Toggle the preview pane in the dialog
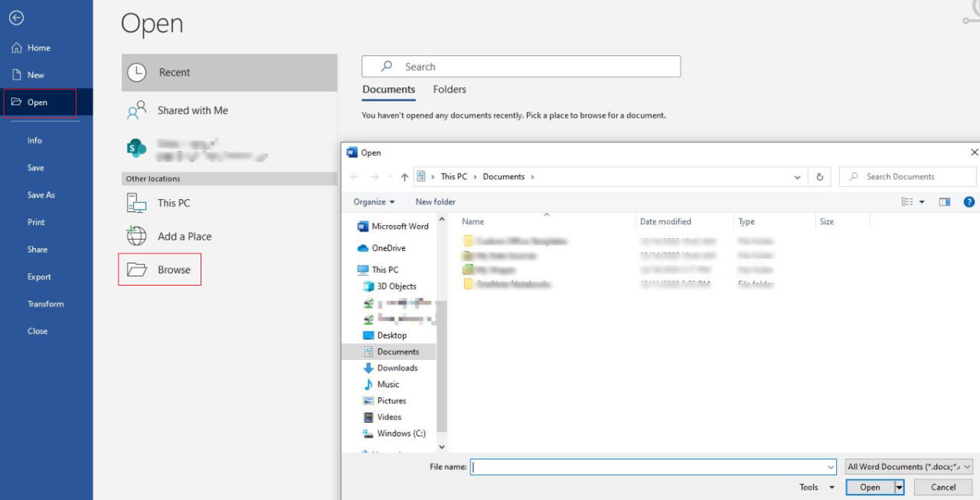980x500 pixels. [x=946, y=201]
